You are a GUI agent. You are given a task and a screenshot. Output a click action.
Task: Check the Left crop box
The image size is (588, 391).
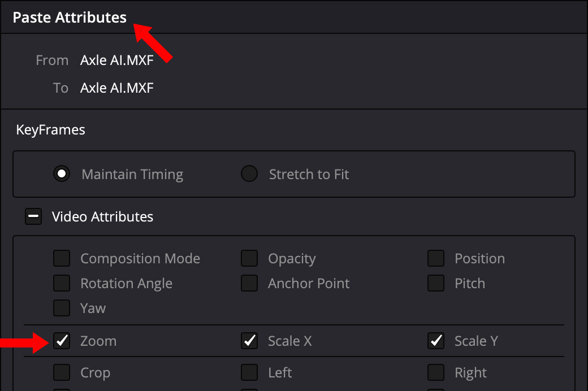(249, 373)
